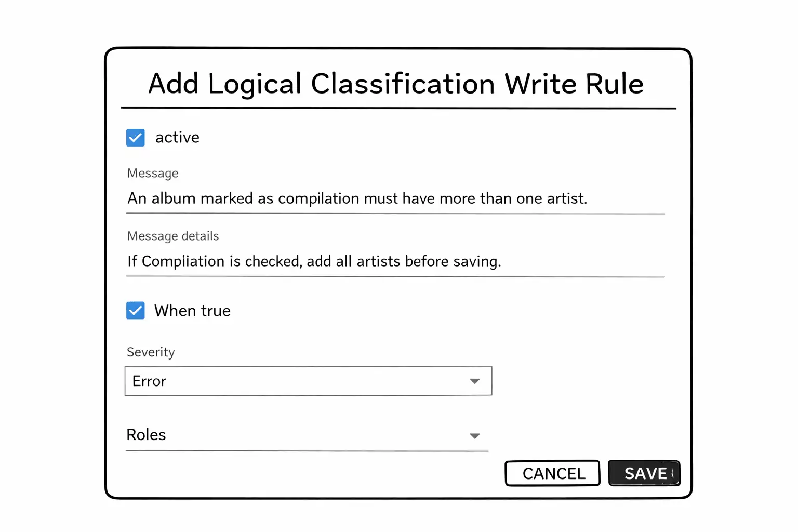
Task: Select the compilation warning message text
Action: (357, 198)
